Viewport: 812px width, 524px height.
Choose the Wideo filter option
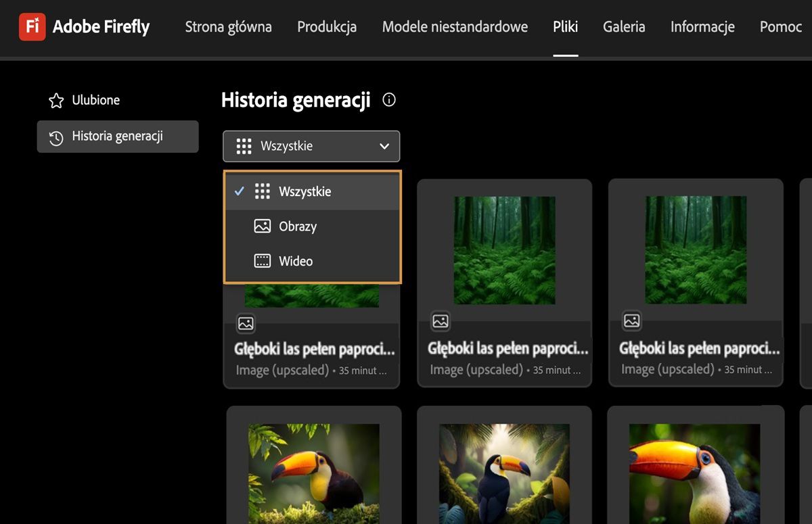296,261
